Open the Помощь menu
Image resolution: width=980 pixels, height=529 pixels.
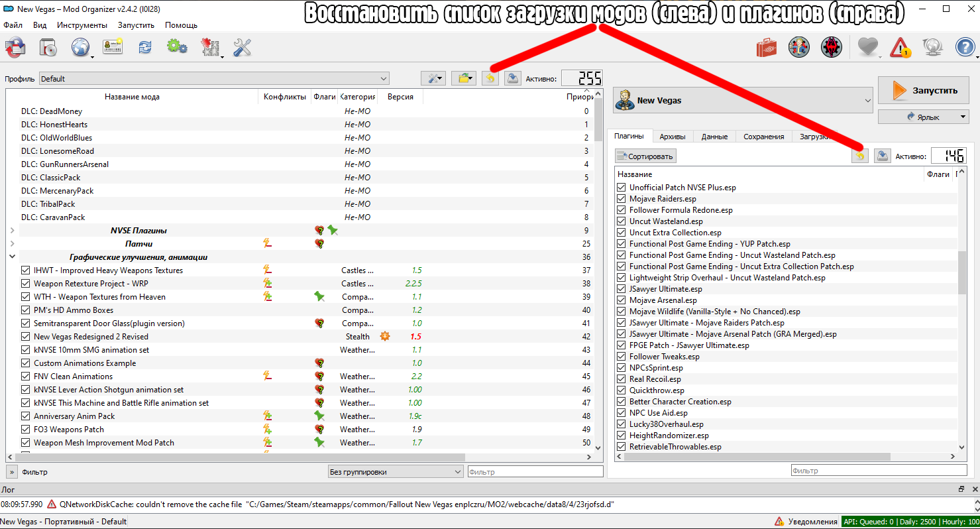tap(181, 25)
